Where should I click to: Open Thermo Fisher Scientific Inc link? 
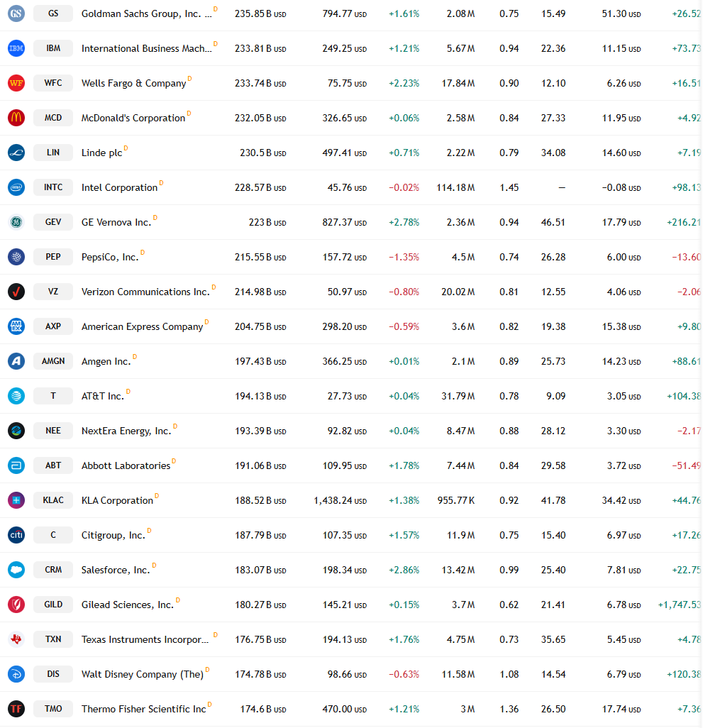[x=144, y=710]
